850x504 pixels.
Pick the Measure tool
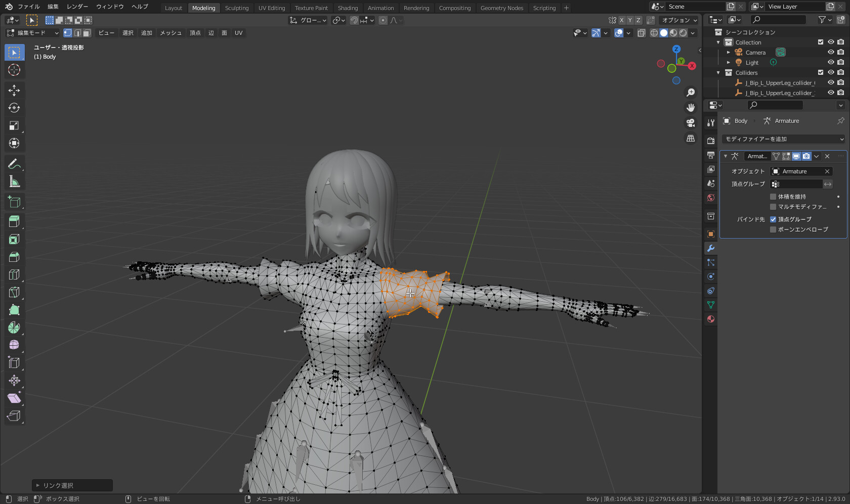[14, 181]
